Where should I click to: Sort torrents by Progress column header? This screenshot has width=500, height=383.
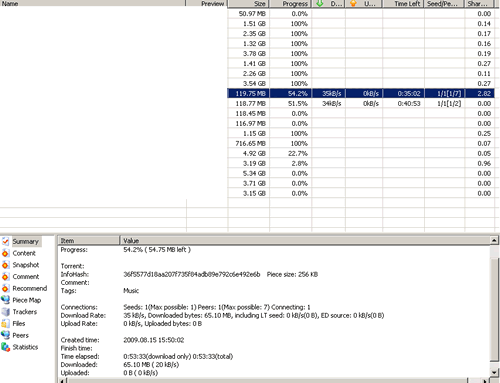click(290, 4)
